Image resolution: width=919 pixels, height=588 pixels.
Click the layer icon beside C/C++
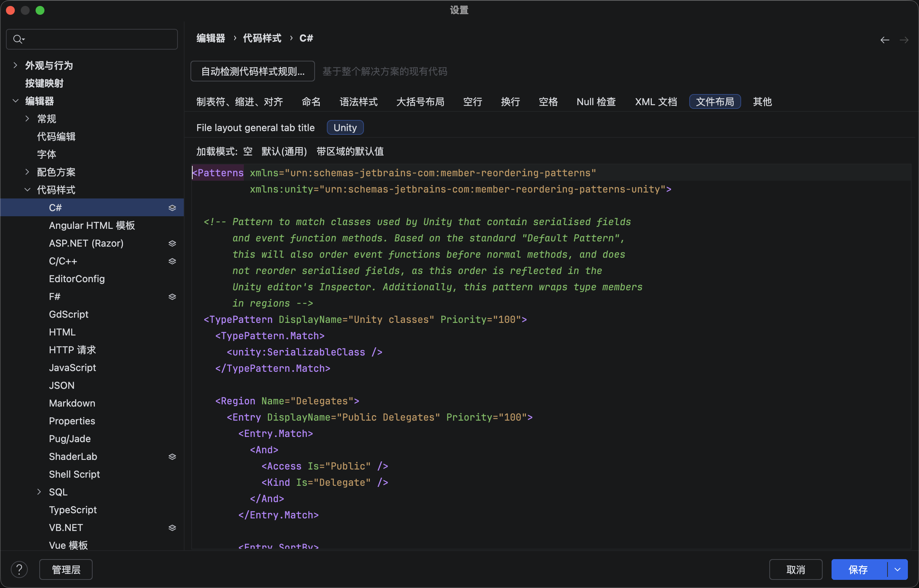172,261
